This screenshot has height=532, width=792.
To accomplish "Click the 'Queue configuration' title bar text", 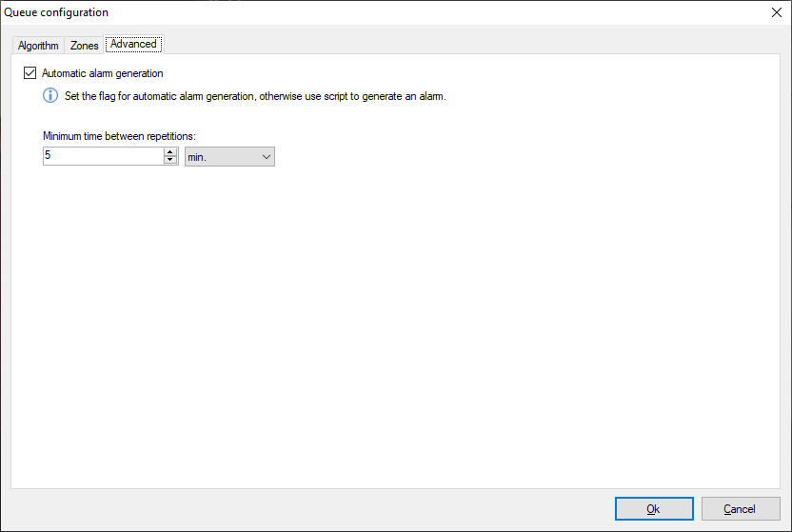I will point(57,12).
